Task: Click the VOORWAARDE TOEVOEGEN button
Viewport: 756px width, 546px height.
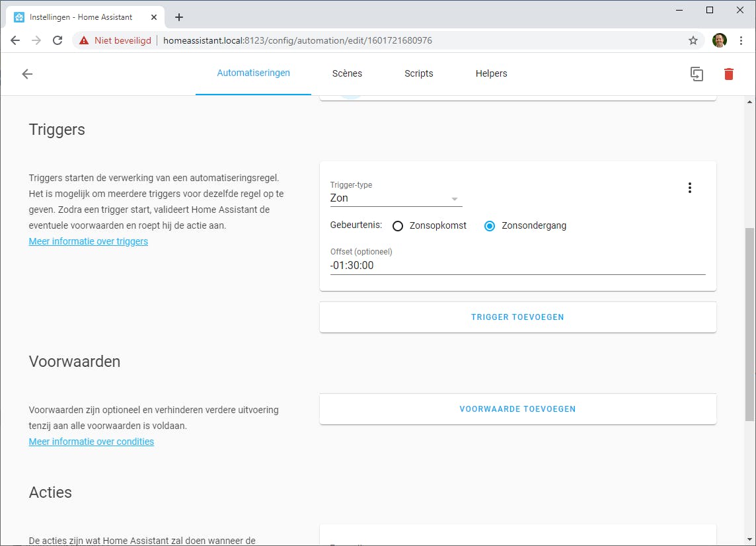Action: [518, 409]
